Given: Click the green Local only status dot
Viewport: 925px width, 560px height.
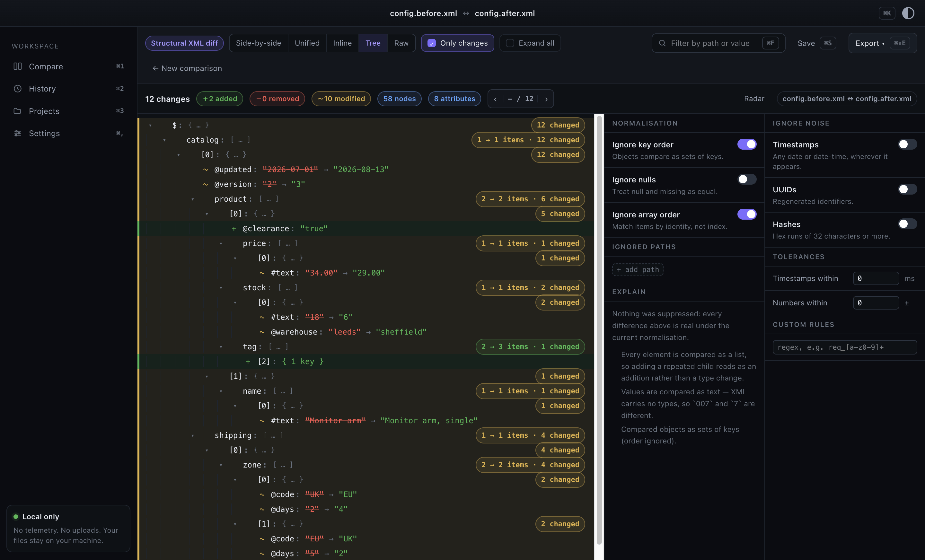Looking at the screenshot, I should tap(16, 516).
